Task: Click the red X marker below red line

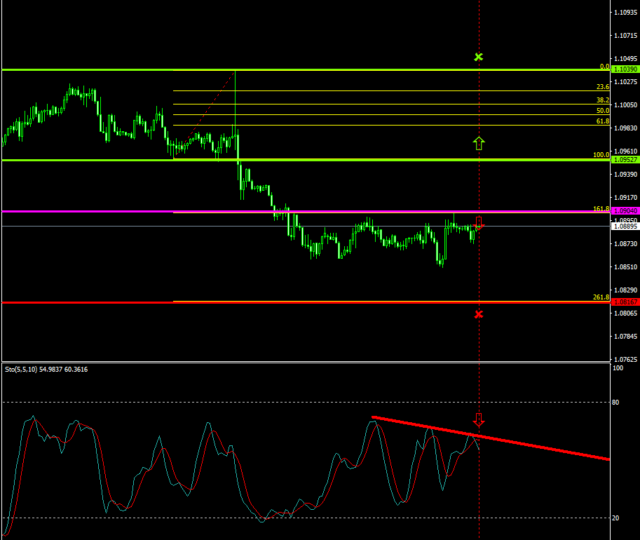Action: (479, 314)
